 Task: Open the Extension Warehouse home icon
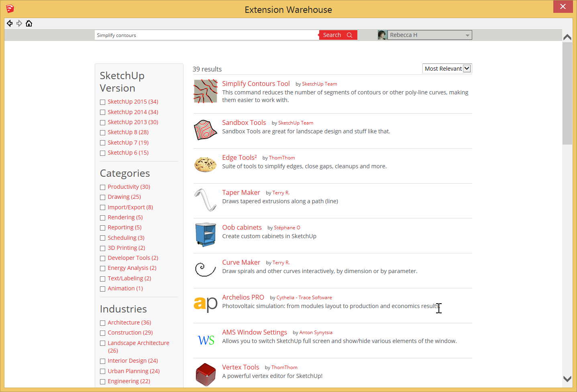(x=29, y=23)
